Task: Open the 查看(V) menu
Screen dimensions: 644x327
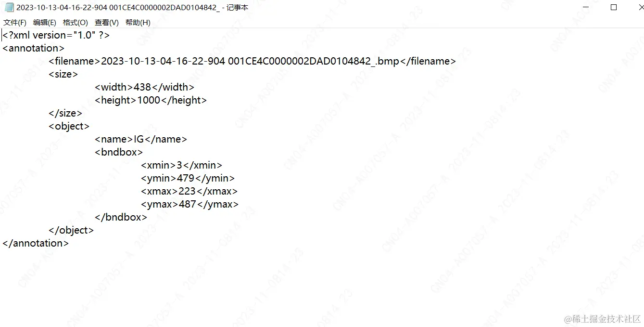Action: pos(107,23)
